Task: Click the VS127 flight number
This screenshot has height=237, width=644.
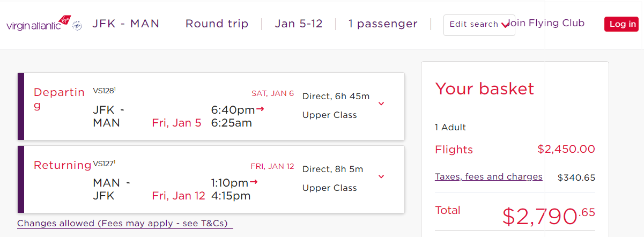Action: click(104, 163)
